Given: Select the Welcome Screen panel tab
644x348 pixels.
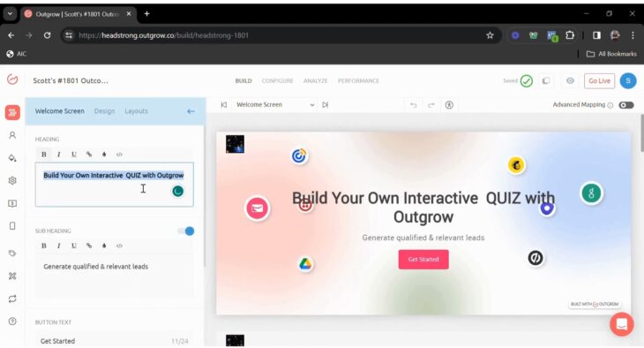Looking at the screenshot, I should [60, 111].
